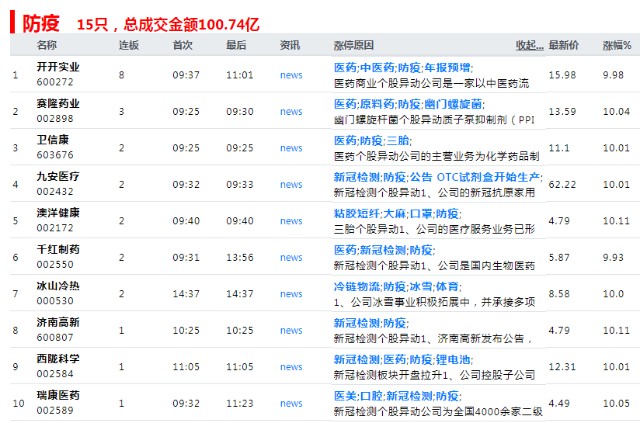Click the 资讯 column header
Screen dimensions: 640x423
[x=290, y=45]
